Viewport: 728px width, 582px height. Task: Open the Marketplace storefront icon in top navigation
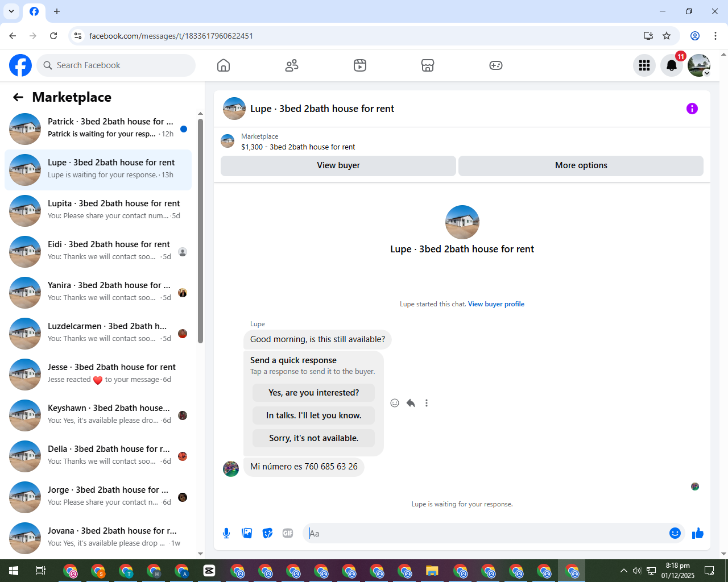point(428,65)
